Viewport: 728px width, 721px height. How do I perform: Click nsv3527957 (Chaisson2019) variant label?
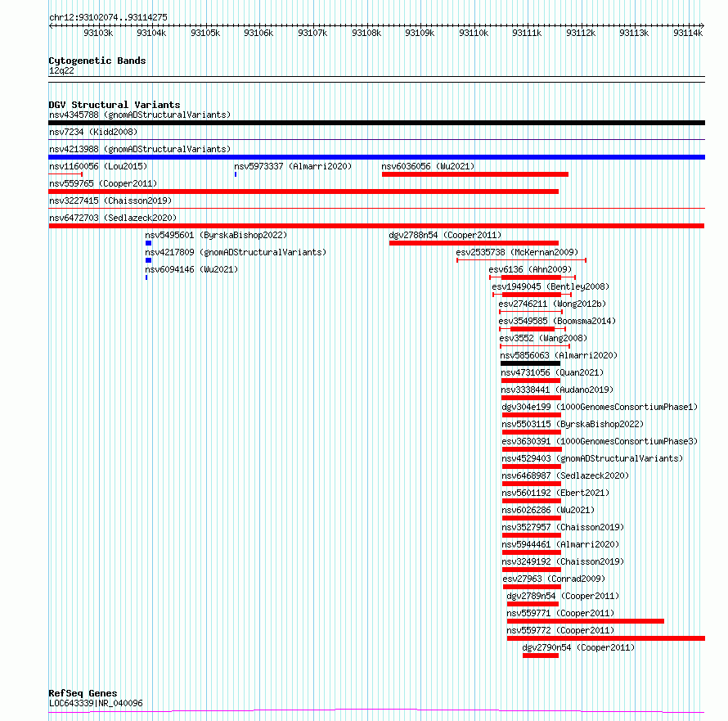coord(564,527)
